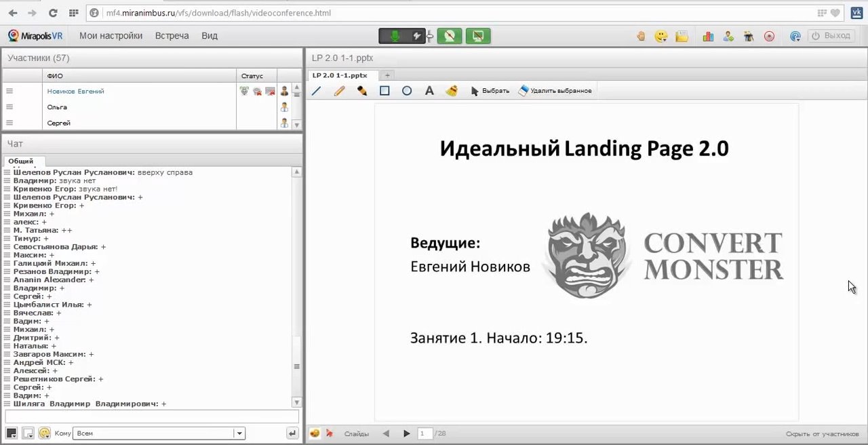Open row menu for Новиков Евгений
The height and width of the screenshot is (445, 868).
pos(9,91)
